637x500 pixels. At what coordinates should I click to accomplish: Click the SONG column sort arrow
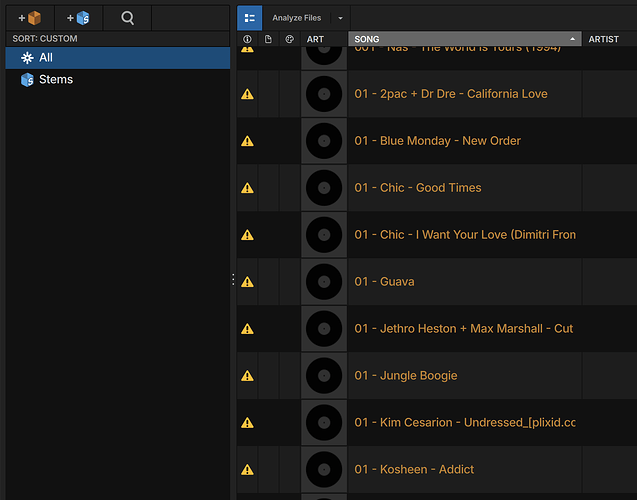(572, 39)
